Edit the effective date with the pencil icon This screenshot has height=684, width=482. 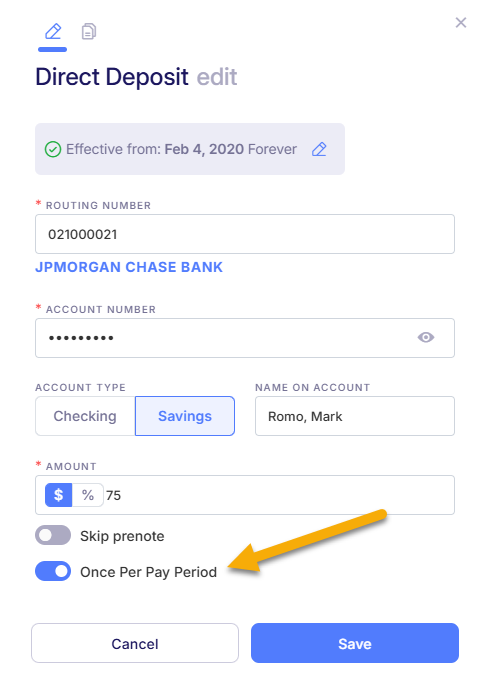pos(319,149)
